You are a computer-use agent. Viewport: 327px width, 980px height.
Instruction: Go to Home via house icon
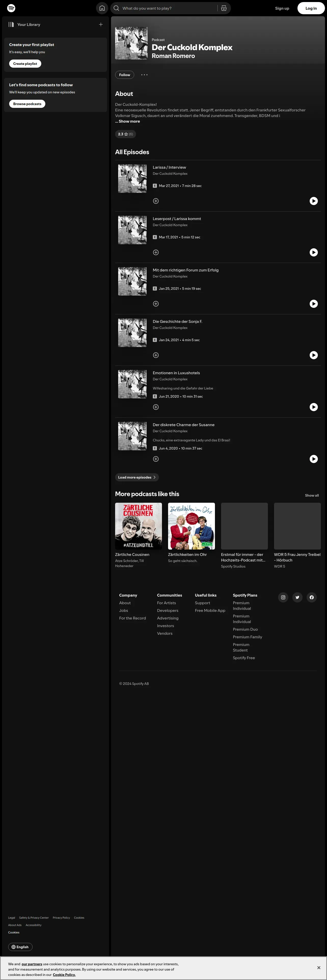pos(102,8)
